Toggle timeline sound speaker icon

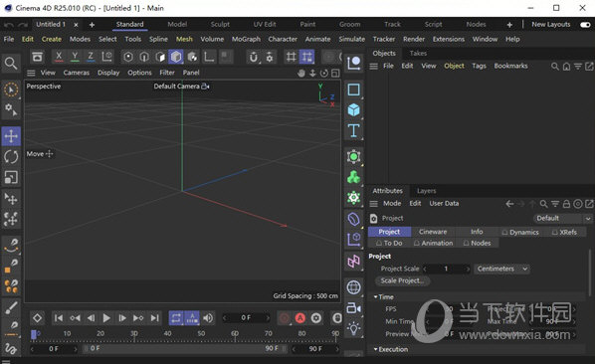coord(208,317)
